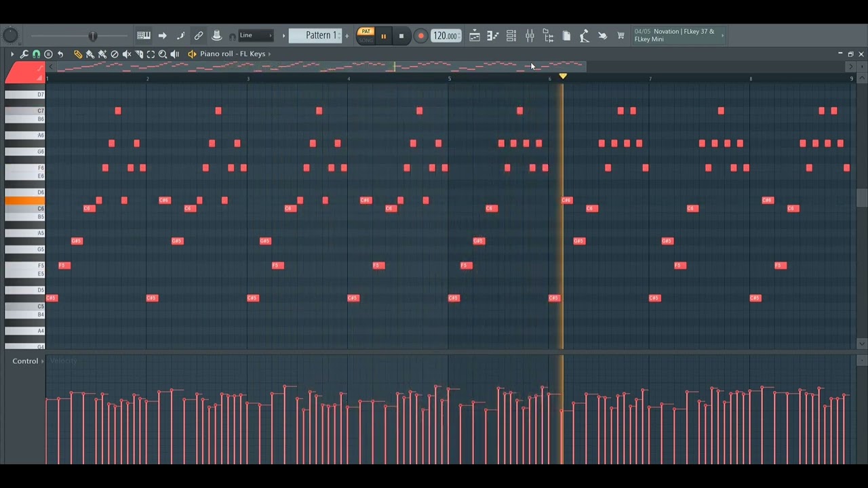Toggle the link note/automation chain icon

point(199,35)
